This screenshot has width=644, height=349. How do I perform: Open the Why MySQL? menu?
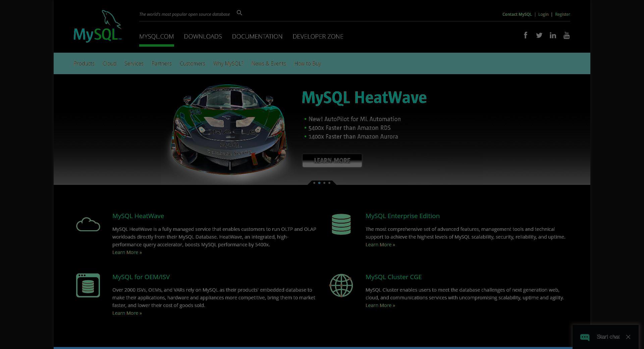(228, 63)
